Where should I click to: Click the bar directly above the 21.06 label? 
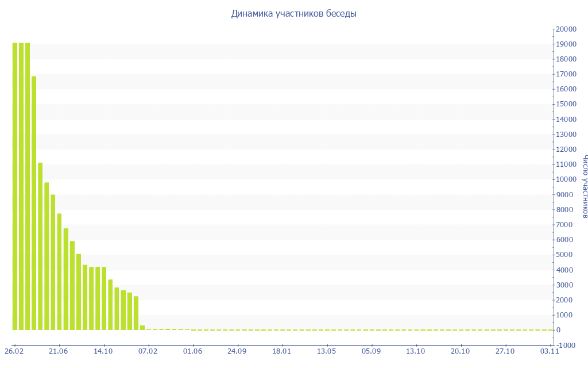coord(59,271)
